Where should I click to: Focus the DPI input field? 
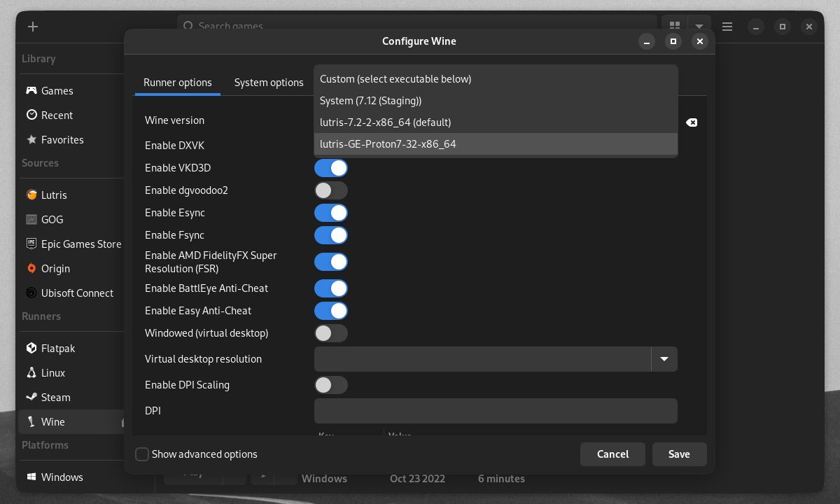(x=495, y=411)
